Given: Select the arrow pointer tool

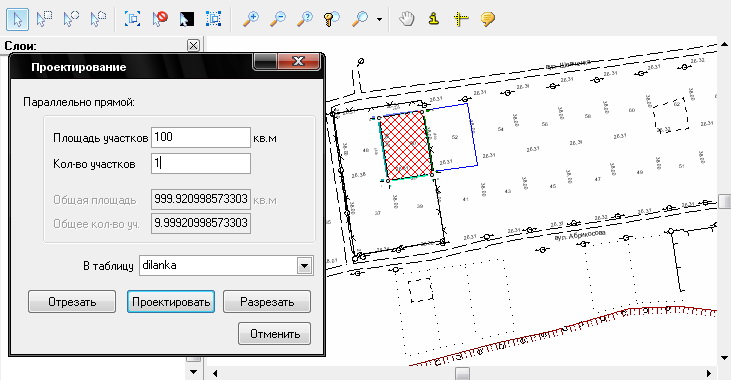Looking at the screenshot, I should click(17, 19).
